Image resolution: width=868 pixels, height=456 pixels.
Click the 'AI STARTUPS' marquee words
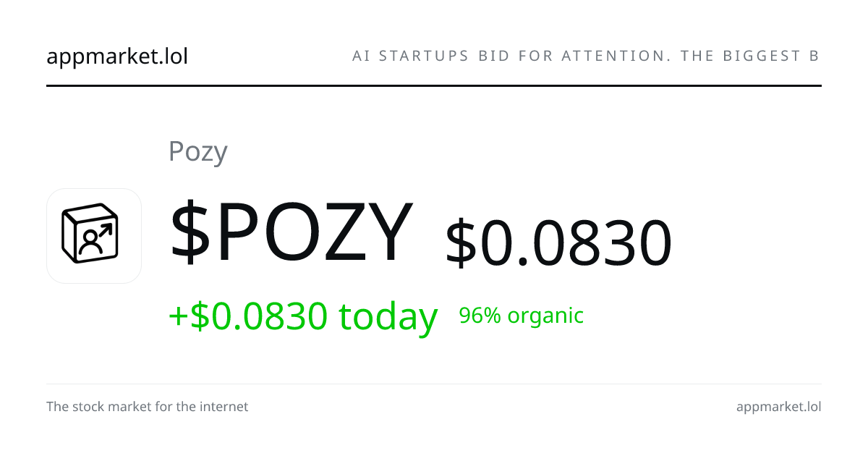pyautogui.click(x=411, y=56)
